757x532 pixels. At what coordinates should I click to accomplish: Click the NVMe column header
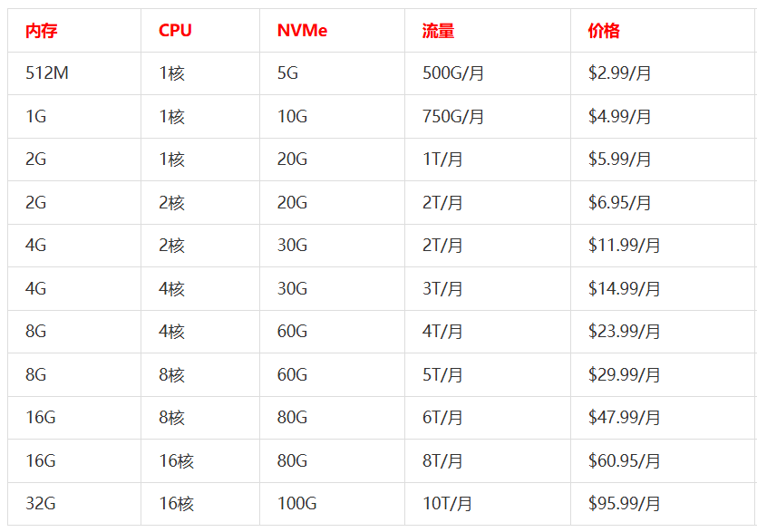302,31
